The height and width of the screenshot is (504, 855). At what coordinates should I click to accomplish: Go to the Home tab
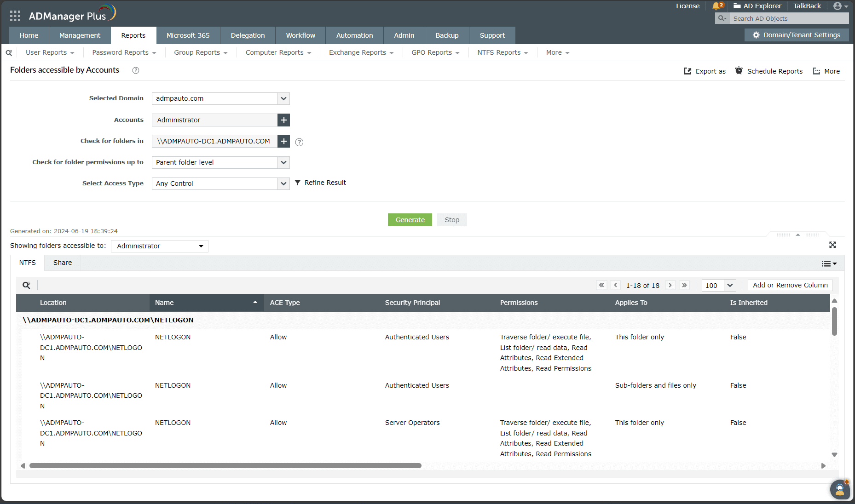click(x=29, y=35)
